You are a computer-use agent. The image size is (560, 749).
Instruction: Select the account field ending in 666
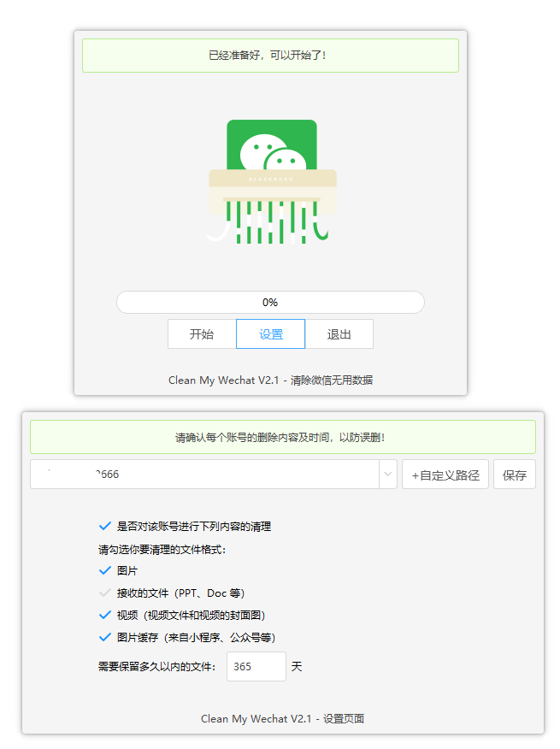[x=205, y=475]
